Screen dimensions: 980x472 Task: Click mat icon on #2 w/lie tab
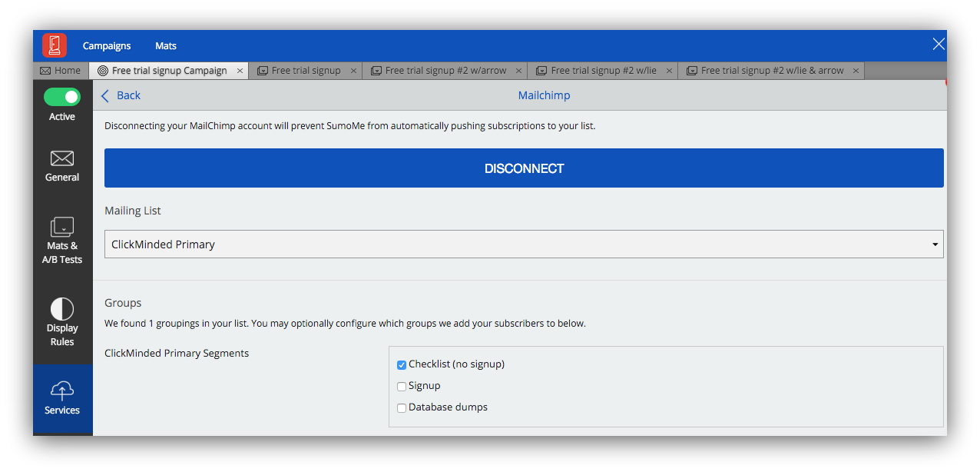(541, 71)
